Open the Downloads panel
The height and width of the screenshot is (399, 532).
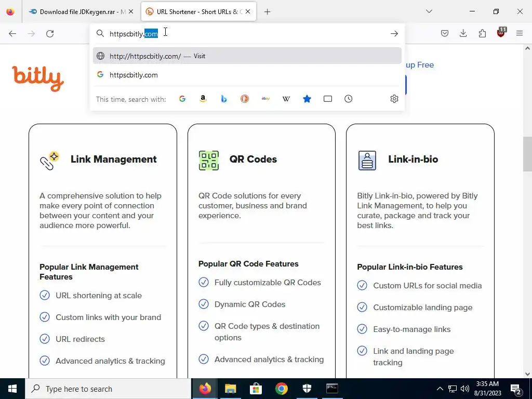(463, 34)
